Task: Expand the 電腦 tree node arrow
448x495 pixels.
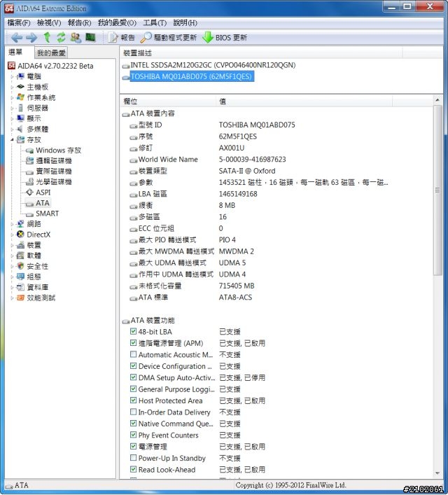Action: click(12, 76)
